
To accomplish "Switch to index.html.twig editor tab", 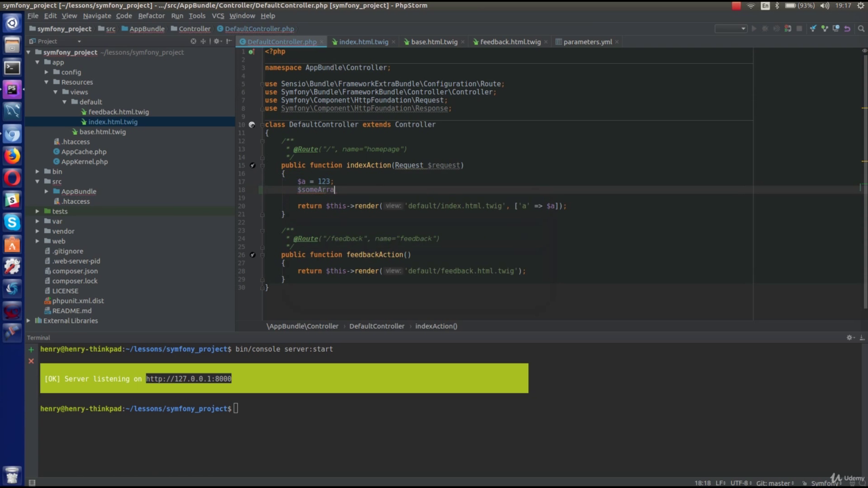I will [x=363, y=41].
